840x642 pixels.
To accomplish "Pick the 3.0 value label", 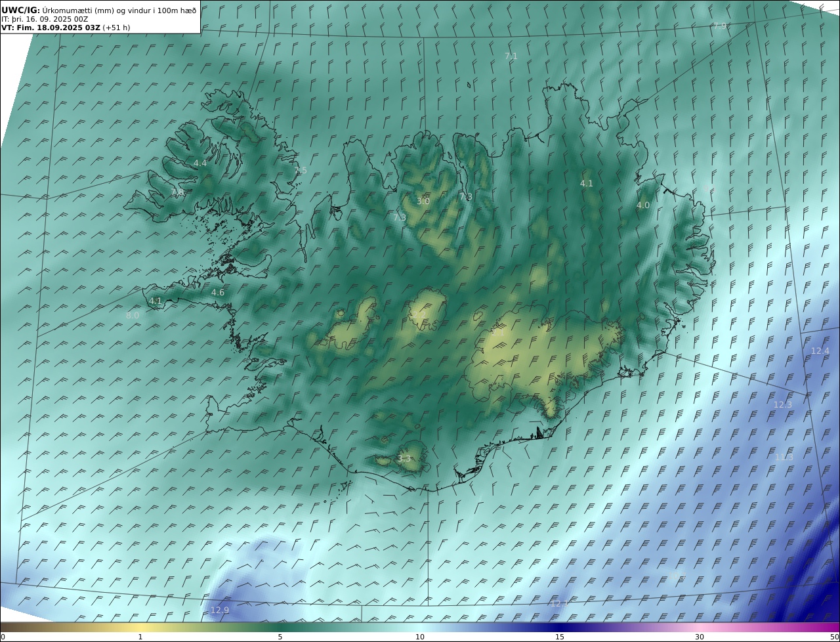I will 423,201.
